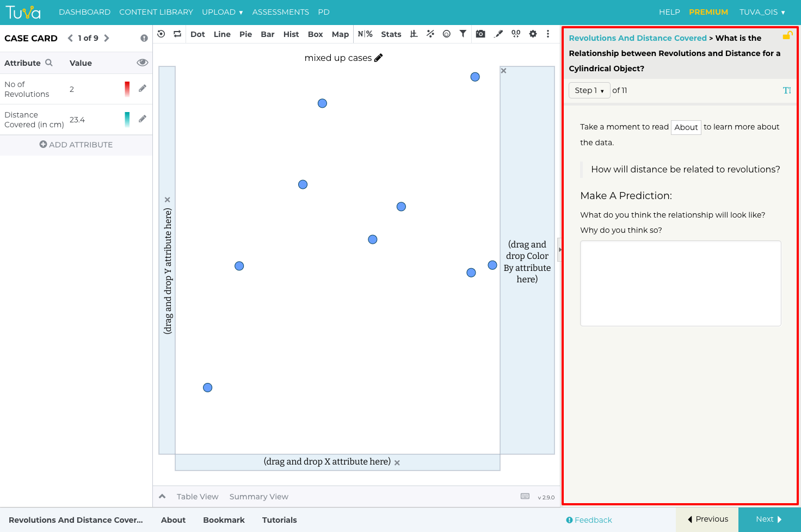Open the UPLOAD dropdown menu
Screen dimensions: 801x532
pos(223,12)
